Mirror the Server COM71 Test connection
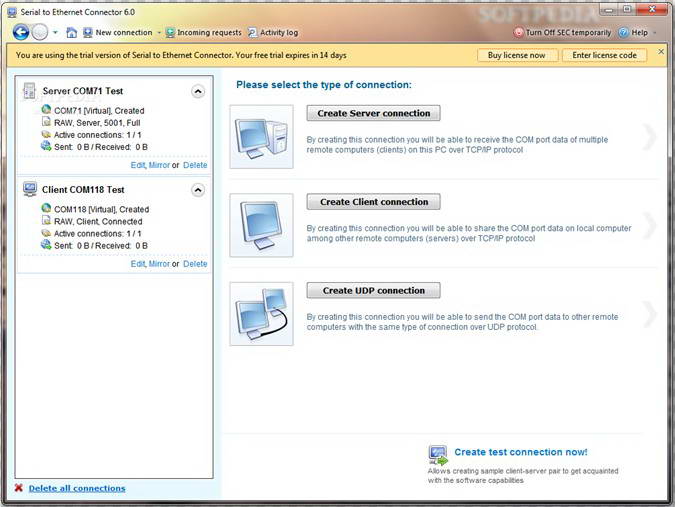The width and height of the screenshot is (675, 507). point(159,165)
